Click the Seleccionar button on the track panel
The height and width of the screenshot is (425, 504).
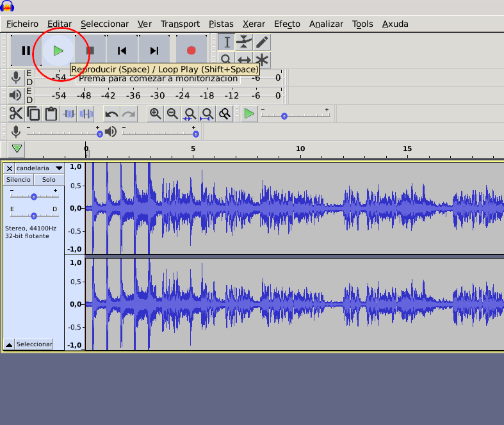34,344
